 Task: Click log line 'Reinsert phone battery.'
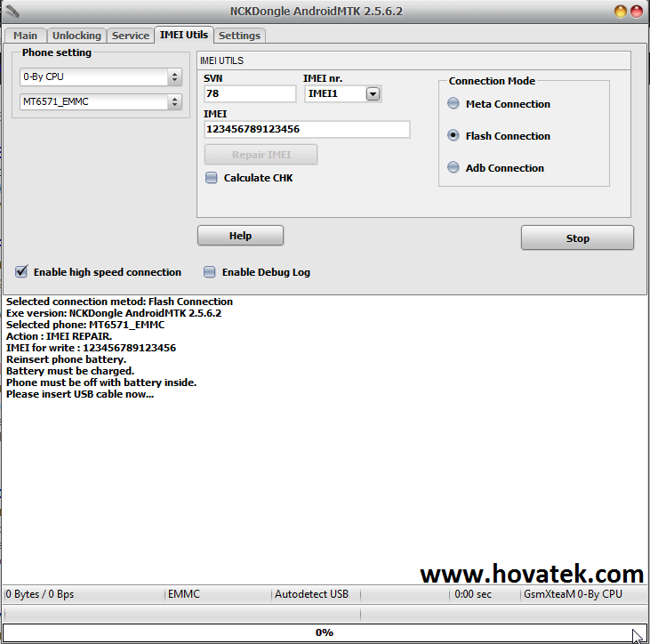(67, 359)
